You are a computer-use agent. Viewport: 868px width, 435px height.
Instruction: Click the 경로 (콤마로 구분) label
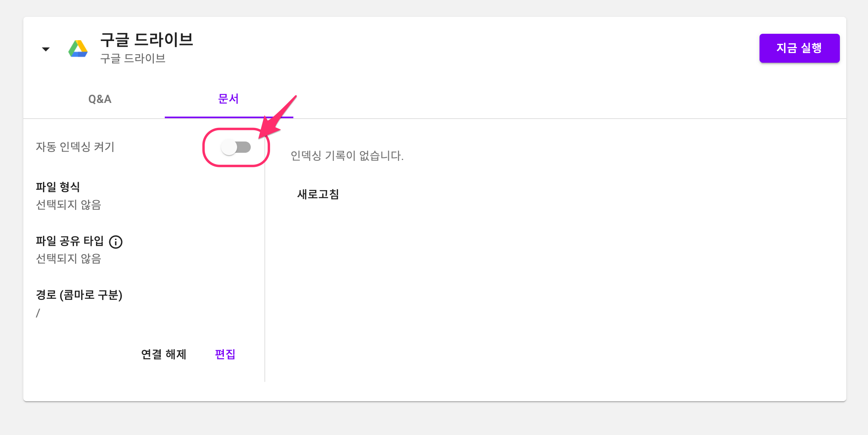click(79, 295)
